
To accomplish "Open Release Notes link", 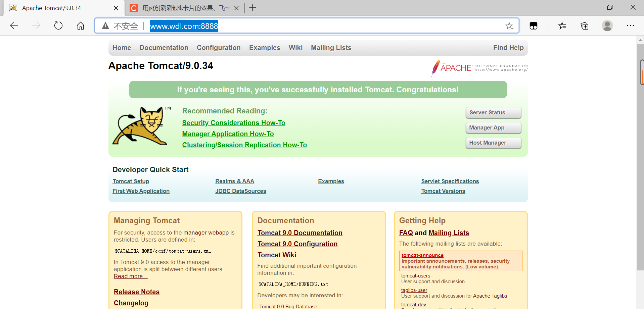I will pos(137,292).
